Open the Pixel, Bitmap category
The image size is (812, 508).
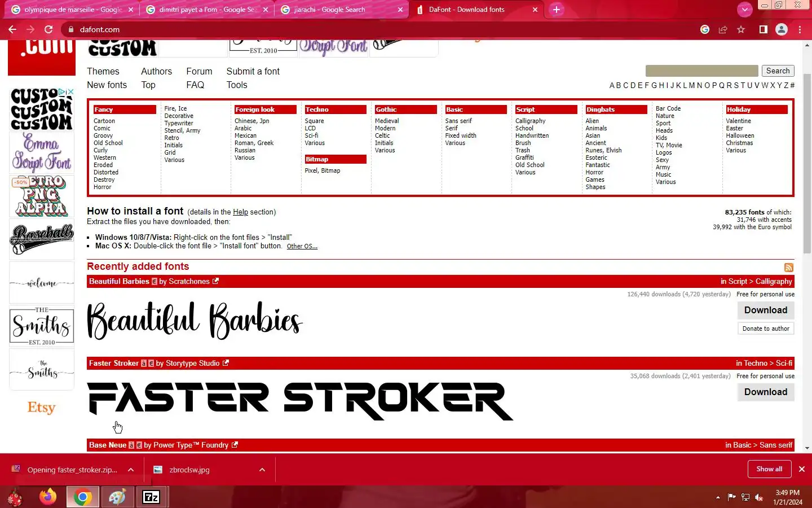pyautogui.click(x=322, y=170)
